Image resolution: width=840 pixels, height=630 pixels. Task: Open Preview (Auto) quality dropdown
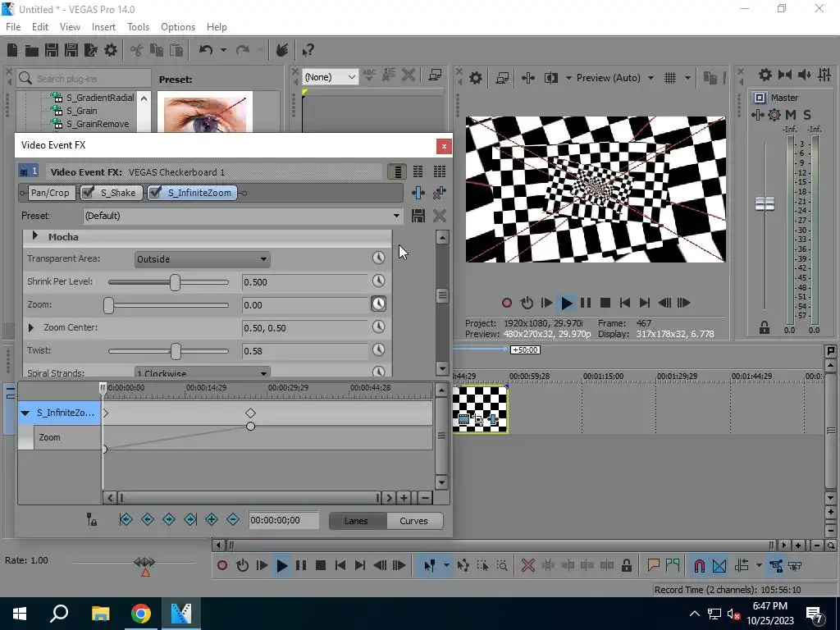(614, 78)
